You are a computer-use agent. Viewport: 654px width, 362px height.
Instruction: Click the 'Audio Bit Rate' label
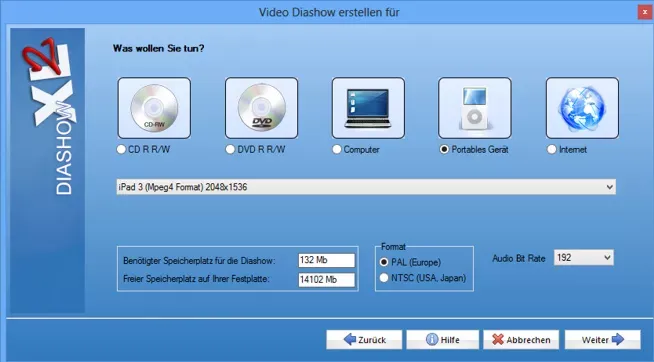(x=518, y=259)
